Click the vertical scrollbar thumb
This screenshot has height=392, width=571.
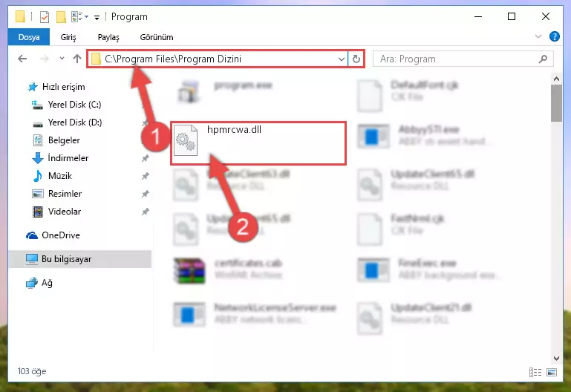tap(556, 103)
